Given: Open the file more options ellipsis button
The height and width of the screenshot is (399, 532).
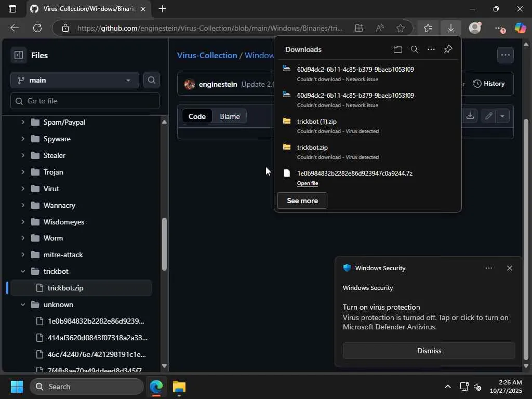Looking at the screenshot, I should pyautogui.click(x=505, y=55).
